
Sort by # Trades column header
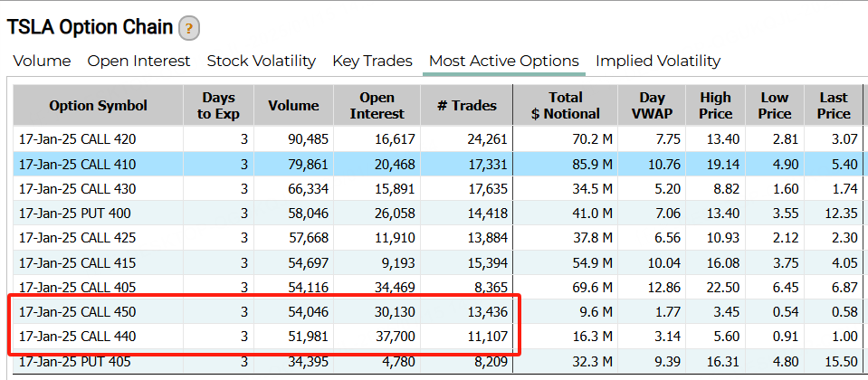[x=467, y=106]
